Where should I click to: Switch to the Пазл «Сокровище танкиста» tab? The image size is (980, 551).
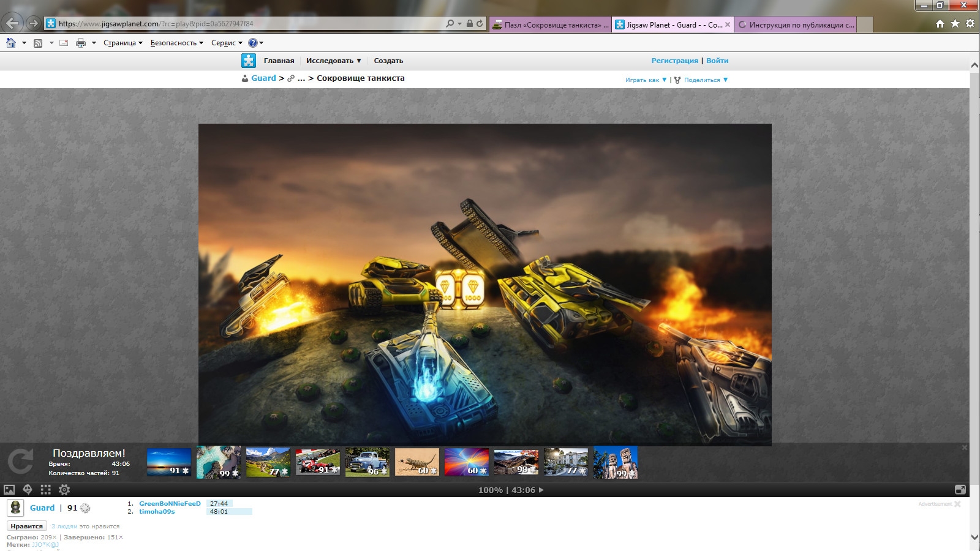(550, 24)
